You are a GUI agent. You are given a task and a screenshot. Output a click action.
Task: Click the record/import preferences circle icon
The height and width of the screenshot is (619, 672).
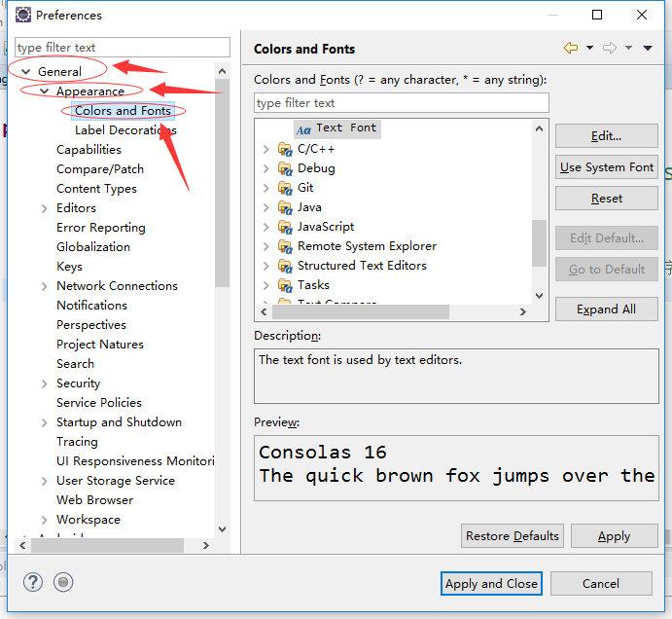point(63,582)
